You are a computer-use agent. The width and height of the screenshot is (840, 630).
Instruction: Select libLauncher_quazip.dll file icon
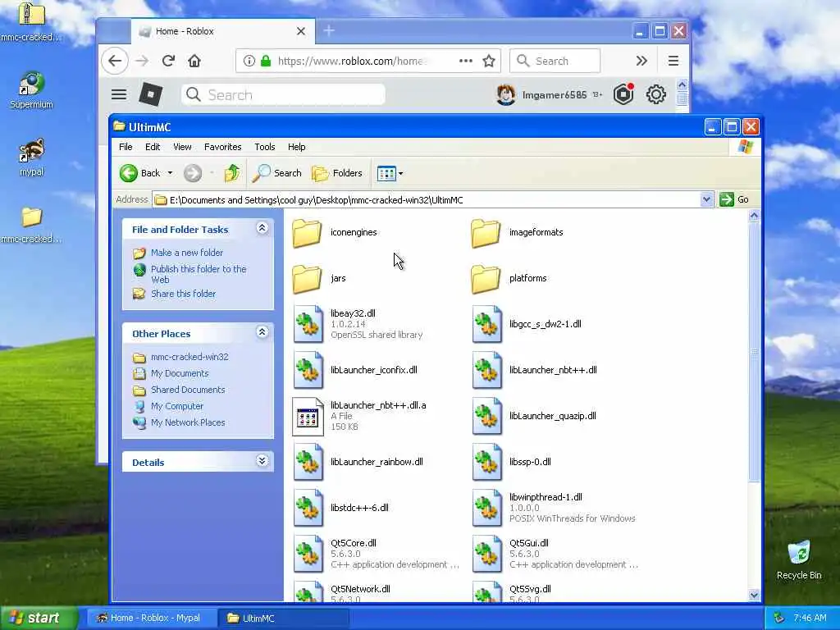coord(487,416)
